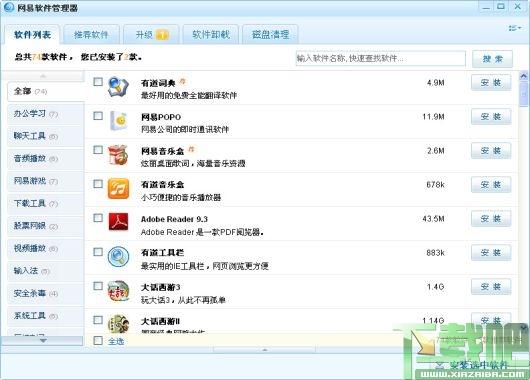Screen dimensions: 530x380
Task: Open the 升级 tab
Action: pyautogui.click(x=151, y=34)
